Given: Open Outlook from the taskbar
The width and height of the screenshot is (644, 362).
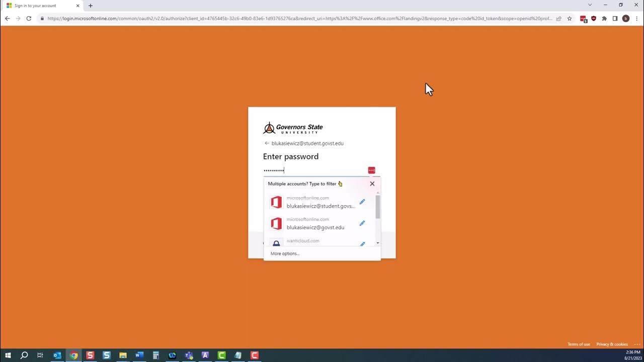Looking at the screenshot, I should (57, 355).
